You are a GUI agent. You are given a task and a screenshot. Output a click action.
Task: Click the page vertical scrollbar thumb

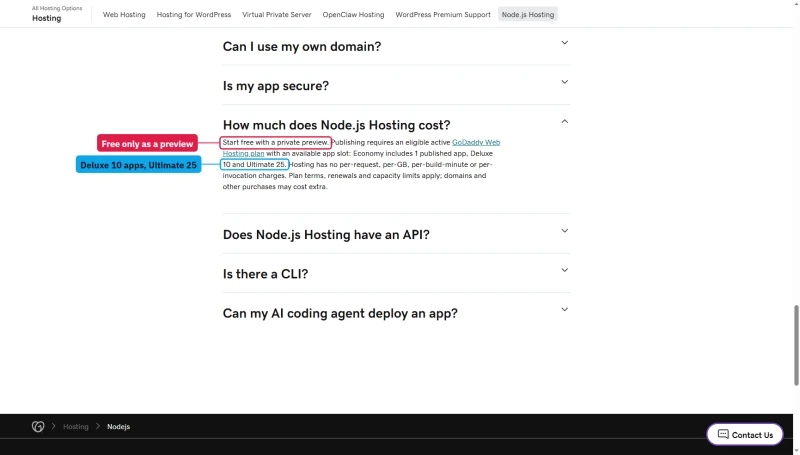coord(796,345)
